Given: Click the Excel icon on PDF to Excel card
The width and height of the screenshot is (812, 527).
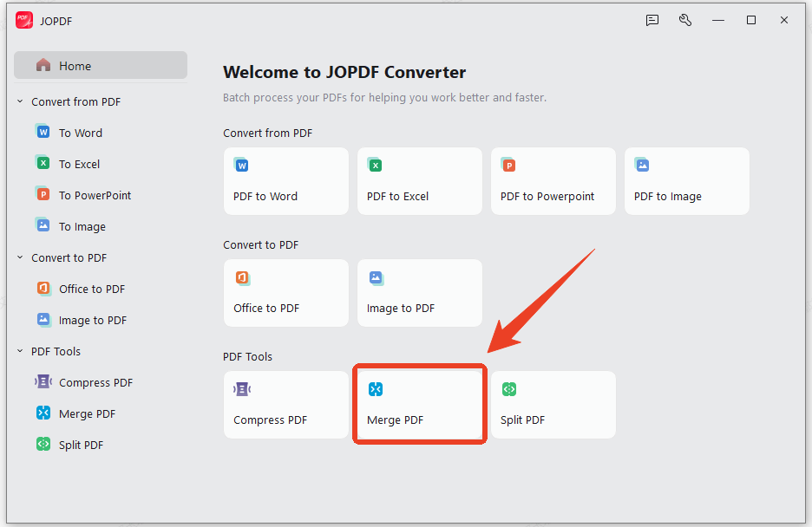Looking at the screenshot, I should 375,165.
